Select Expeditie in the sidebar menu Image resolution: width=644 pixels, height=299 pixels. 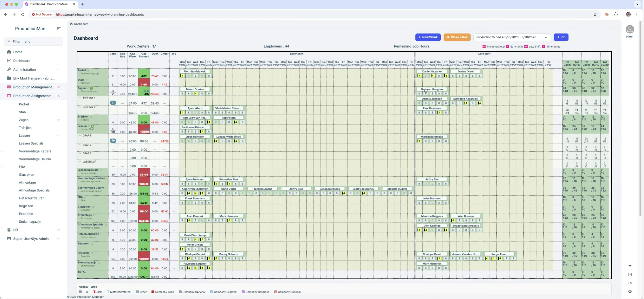point(26,214)
